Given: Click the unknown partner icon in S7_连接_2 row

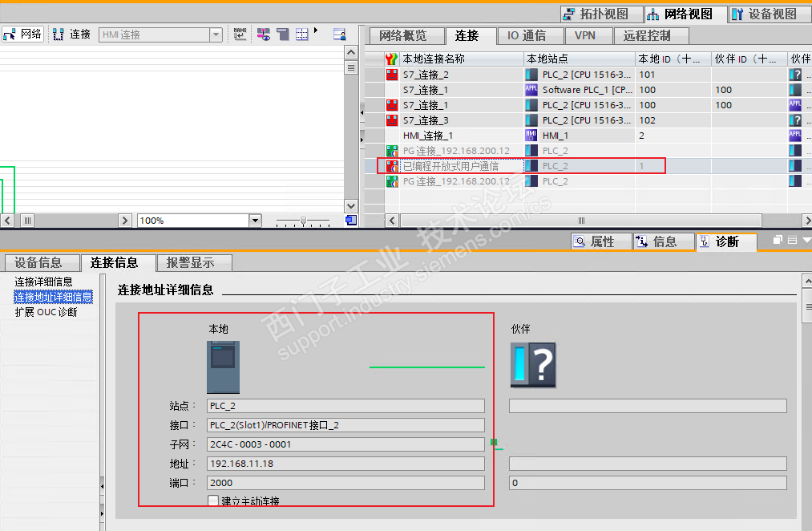Looking at the screenshot, I should (x=795, y=75).
